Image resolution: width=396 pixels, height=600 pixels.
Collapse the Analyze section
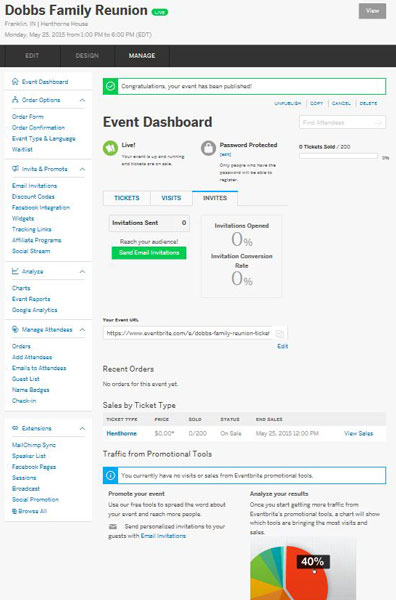click(82, 272)
